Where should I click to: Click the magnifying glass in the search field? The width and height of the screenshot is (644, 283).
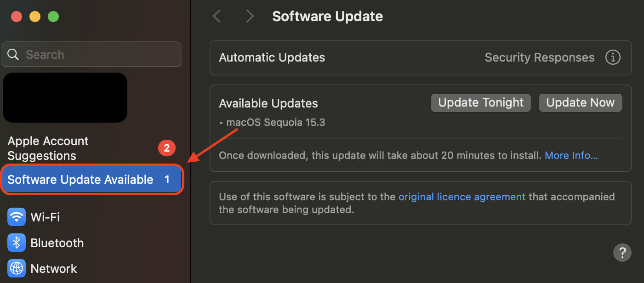13,54
